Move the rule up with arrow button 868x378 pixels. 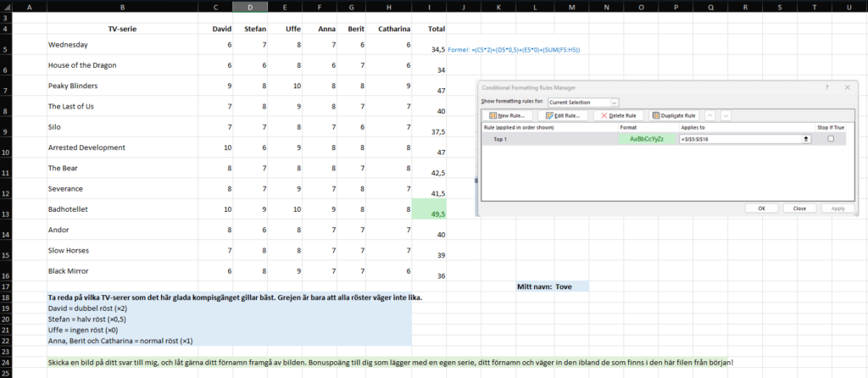click(711, 115)
